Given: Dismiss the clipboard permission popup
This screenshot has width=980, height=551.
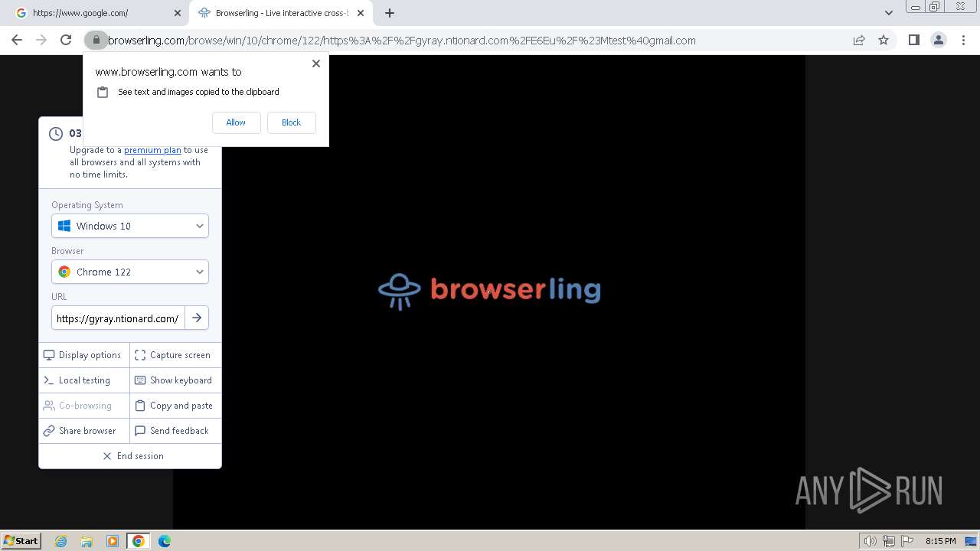Looking at the screenshot, I should pyautogui.click(x=315, y=64).
